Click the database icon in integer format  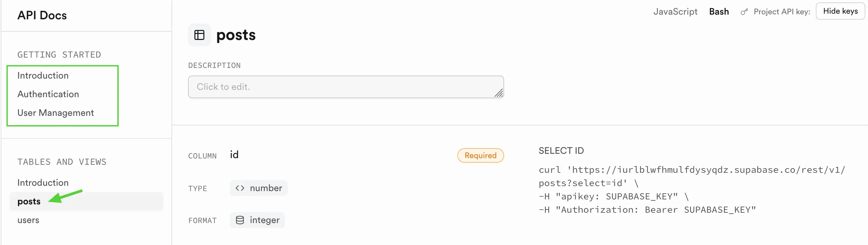[240, 220]
